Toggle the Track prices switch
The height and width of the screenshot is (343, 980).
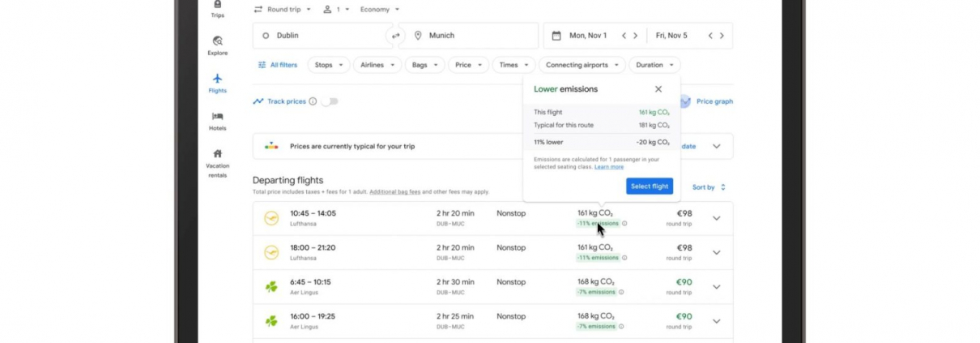330,101
